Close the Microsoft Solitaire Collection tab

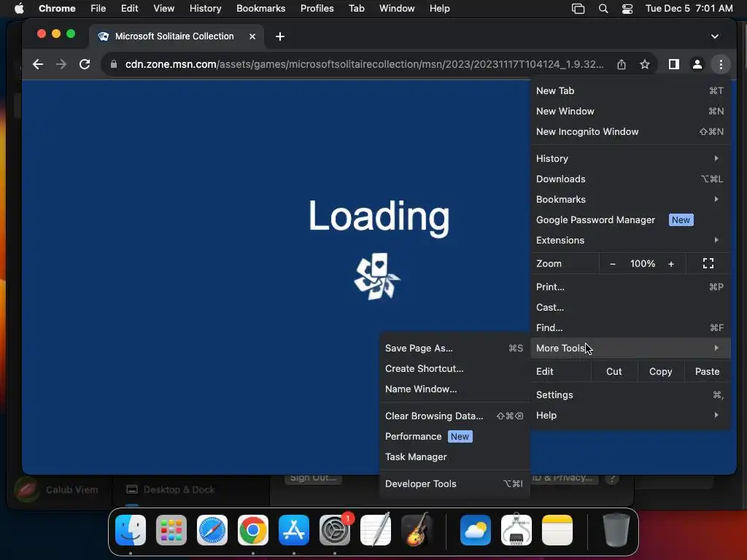(252, 36)
